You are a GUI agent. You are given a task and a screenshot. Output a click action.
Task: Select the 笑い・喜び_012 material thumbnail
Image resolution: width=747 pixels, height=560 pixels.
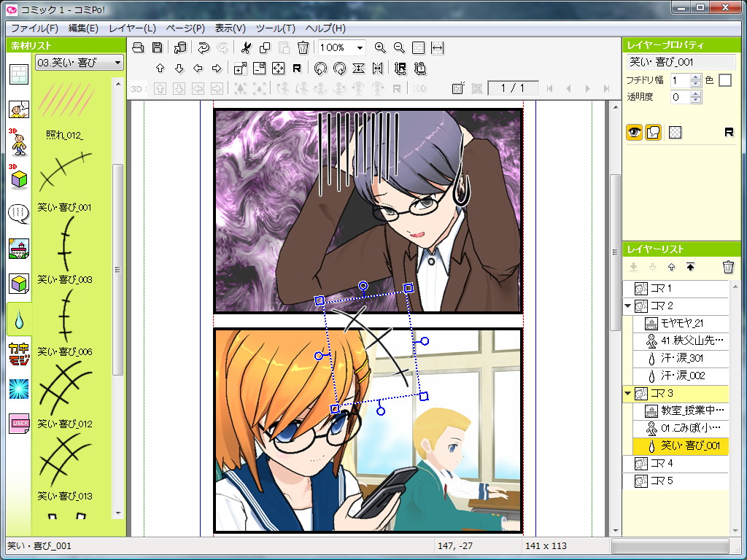[65, 389]
